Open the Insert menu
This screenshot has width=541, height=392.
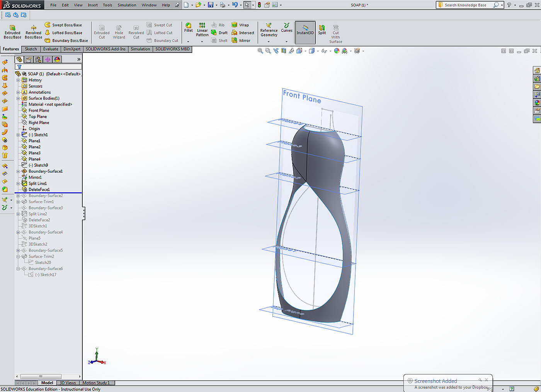(93, 5)
